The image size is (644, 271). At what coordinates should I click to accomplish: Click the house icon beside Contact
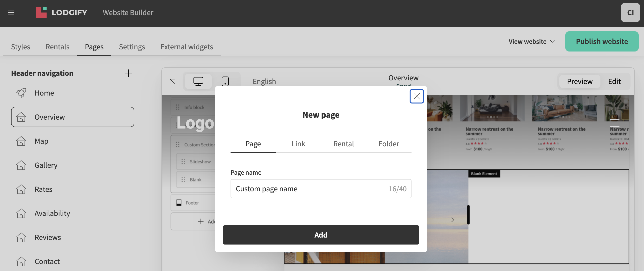21,262
